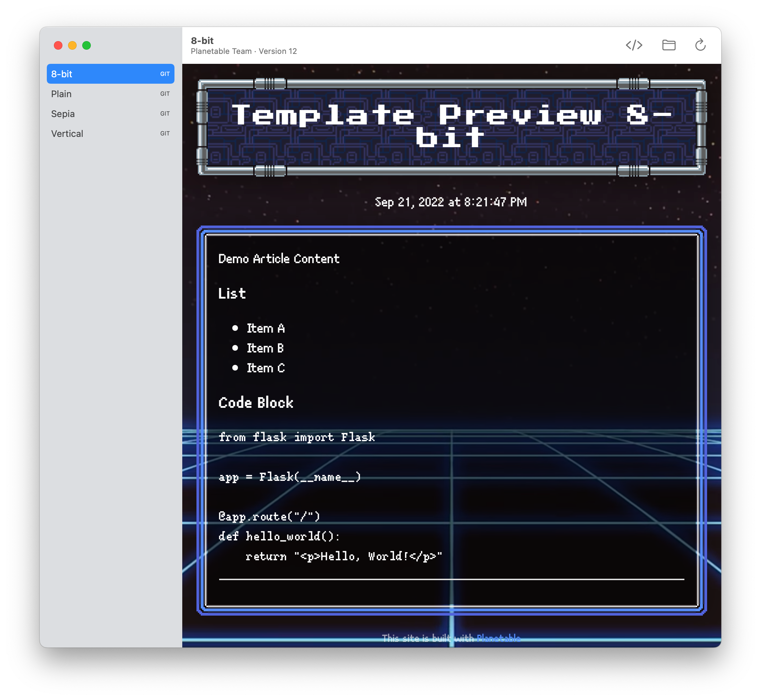
Task: Click the GIT badge next to Plain
Action: (165, 94)
